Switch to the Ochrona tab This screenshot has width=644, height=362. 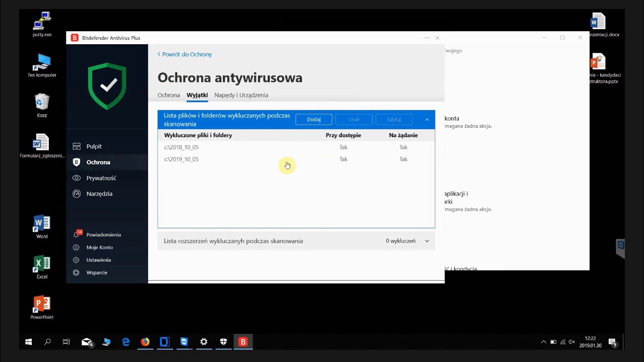click(169, 95)
